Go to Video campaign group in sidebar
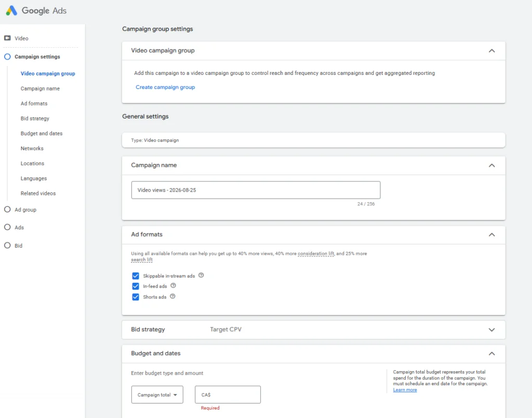 click(x=48, y=73)
